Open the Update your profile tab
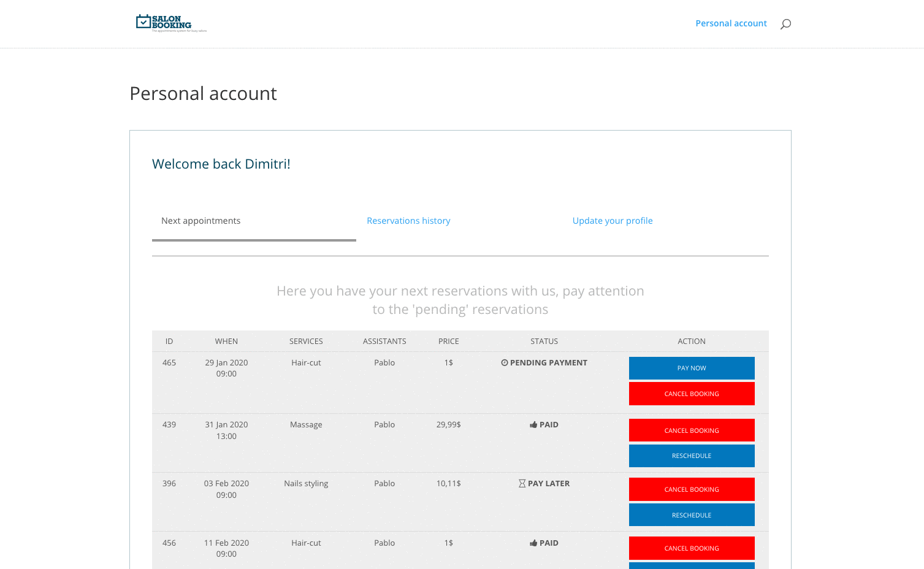The image size is (924, 569). point(612,221)
